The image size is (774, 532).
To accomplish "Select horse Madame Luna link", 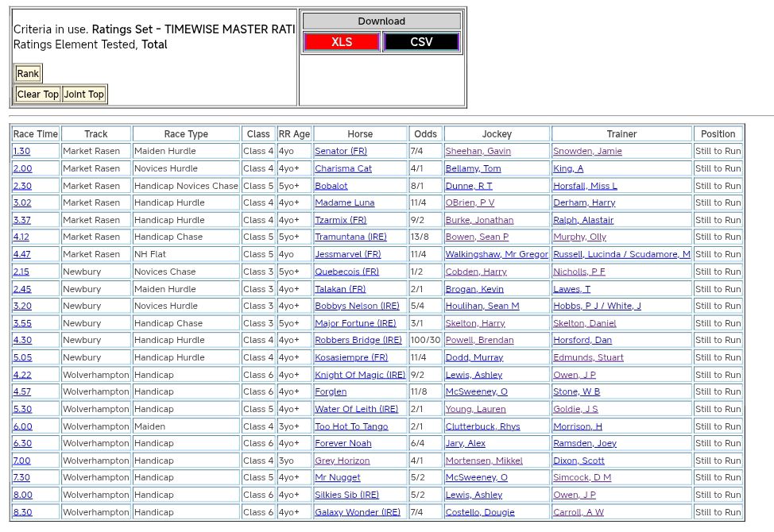I will click(344, 202).
